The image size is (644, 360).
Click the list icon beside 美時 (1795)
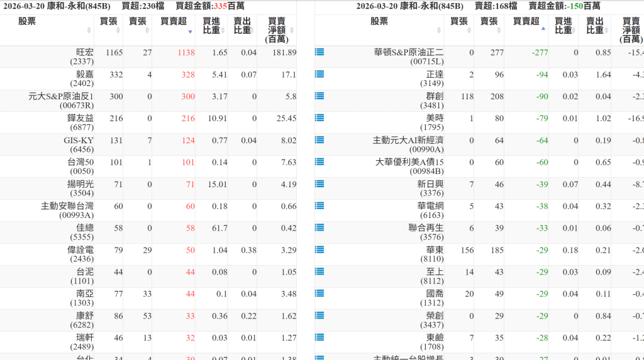click(319, 118)
